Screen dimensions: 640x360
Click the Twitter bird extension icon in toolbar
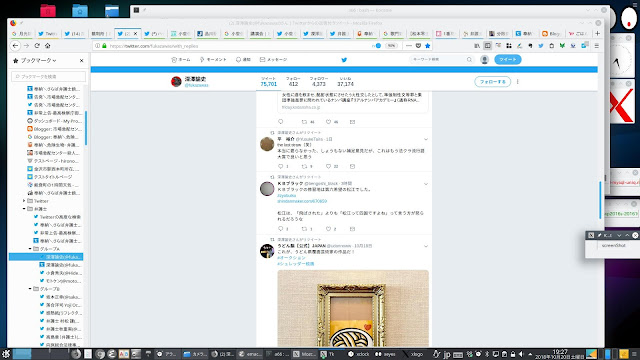[x=541, y=46]
